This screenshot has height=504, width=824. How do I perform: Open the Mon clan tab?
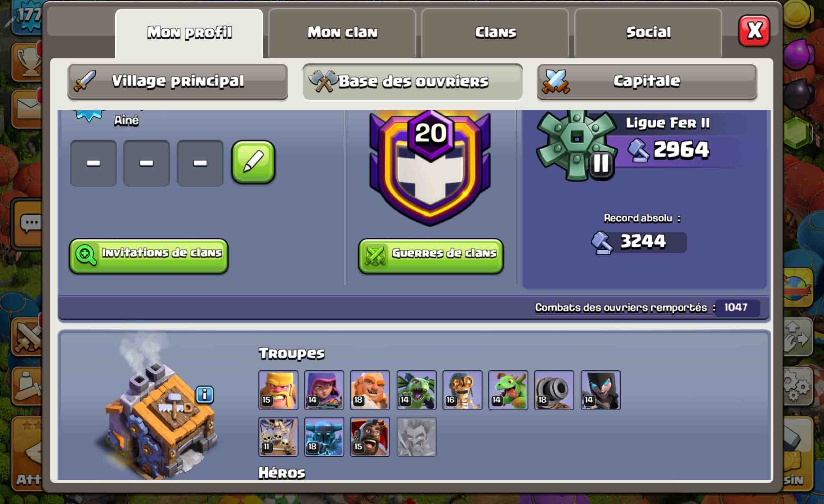(x=342, y=33)
